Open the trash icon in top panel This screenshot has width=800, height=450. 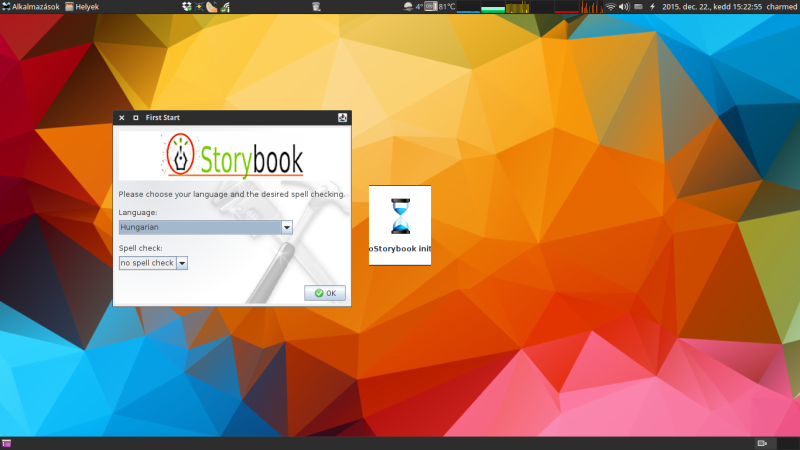pos(316,7)
